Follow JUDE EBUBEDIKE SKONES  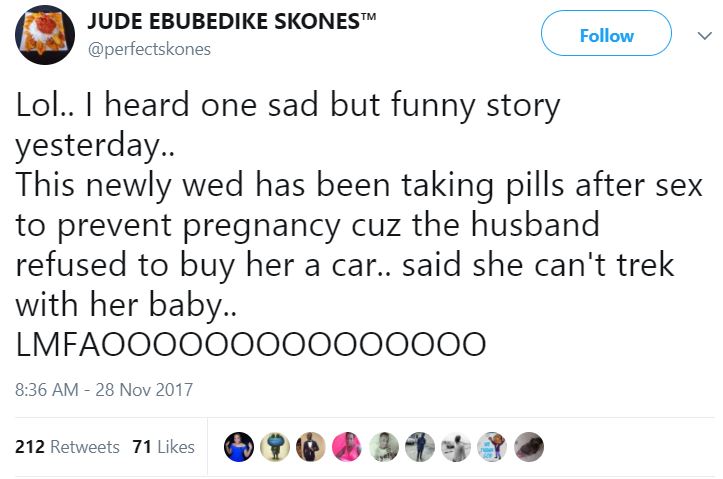606,35
